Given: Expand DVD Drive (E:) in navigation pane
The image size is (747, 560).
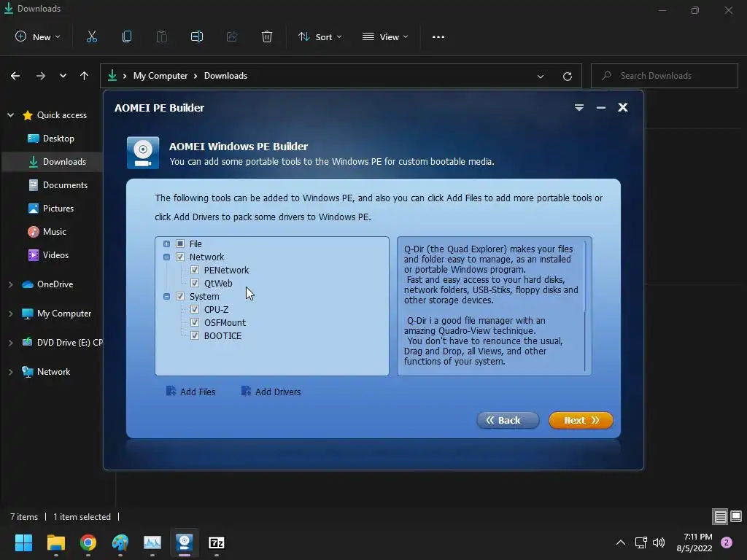Looking at the screenshot, I should [x=10, y=343].
